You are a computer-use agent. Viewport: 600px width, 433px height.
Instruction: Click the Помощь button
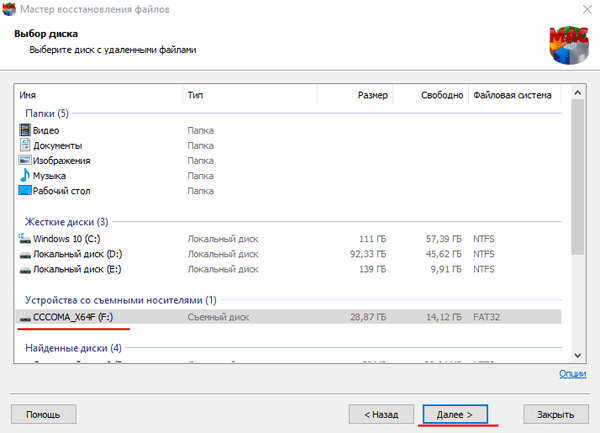coord(44,414)
